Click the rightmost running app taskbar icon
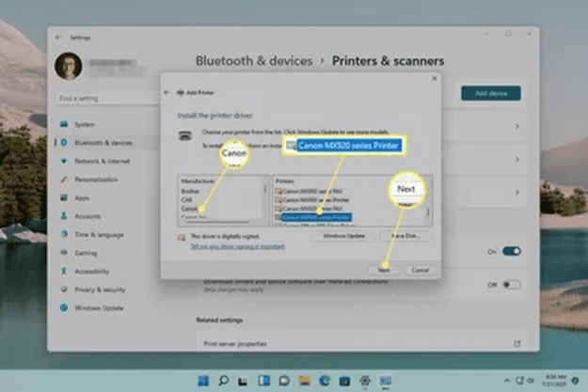This screenshot has width=588, height=392. [x=385, y=381]
